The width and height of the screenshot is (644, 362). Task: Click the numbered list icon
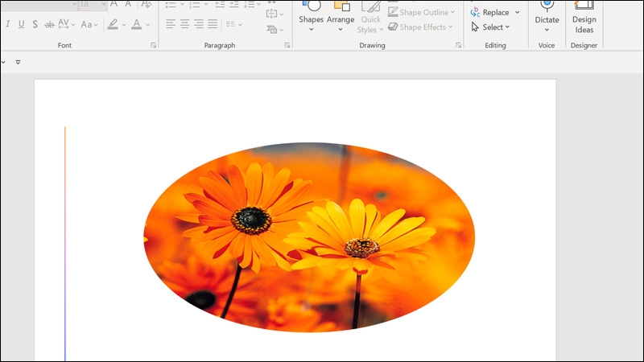pyautogui.click(x=194, y=5)
